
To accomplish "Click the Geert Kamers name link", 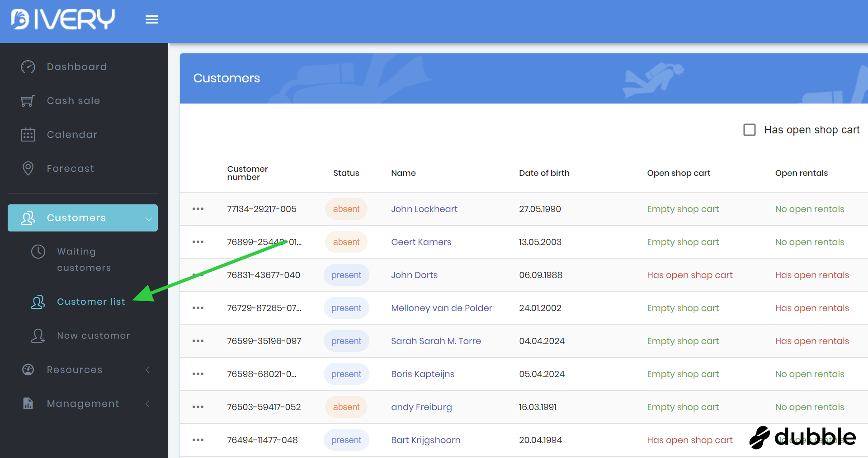I will click(x=421, y=242).
